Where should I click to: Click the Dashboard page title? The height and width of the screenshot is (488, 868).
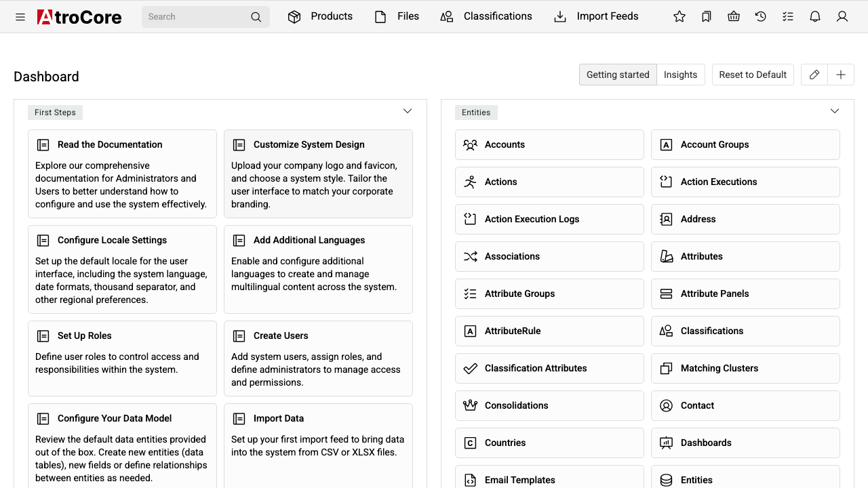[x=46, y=77]
